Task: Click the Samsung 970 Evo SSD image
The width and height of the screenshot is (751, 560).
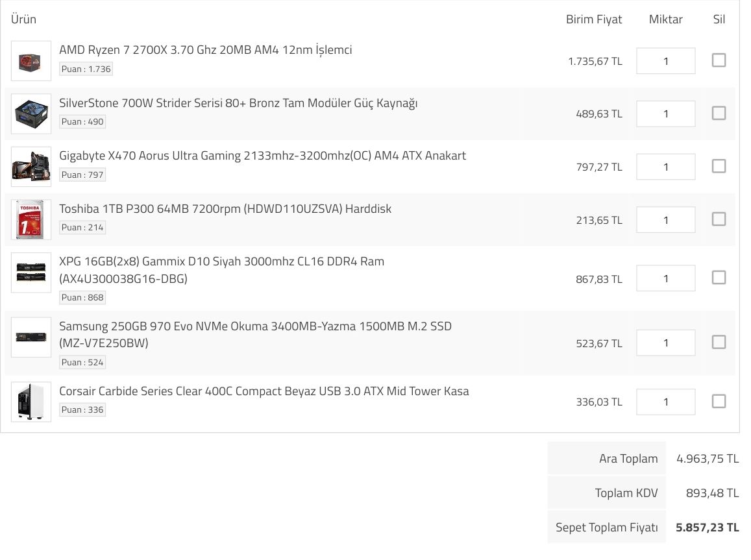Action: point(31,337)
